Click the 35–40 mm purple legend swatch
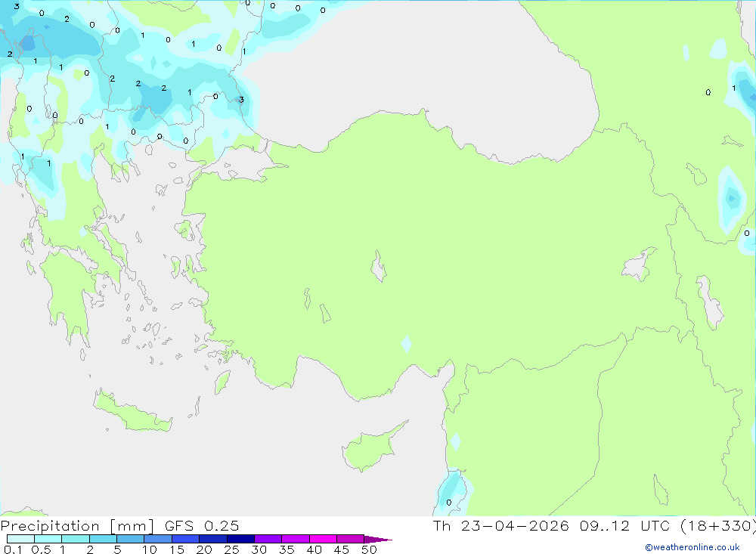This screenshot has width=756, height=554. tap(296, 539)
